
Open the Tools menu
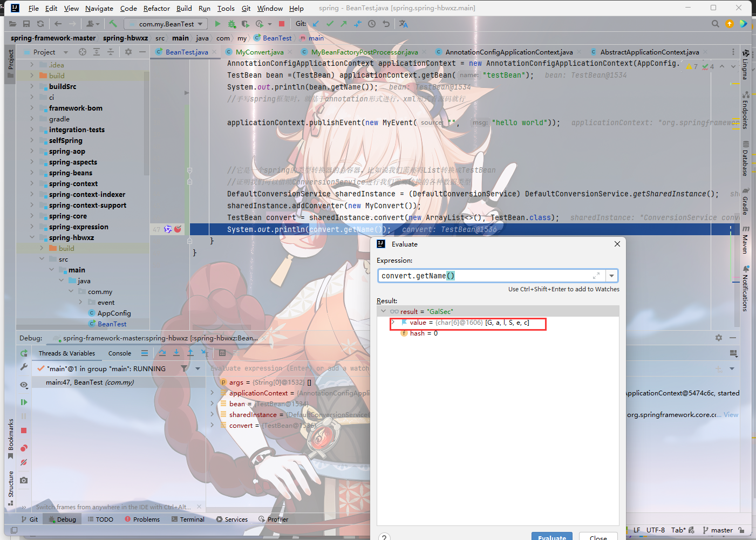coord(226,8)
